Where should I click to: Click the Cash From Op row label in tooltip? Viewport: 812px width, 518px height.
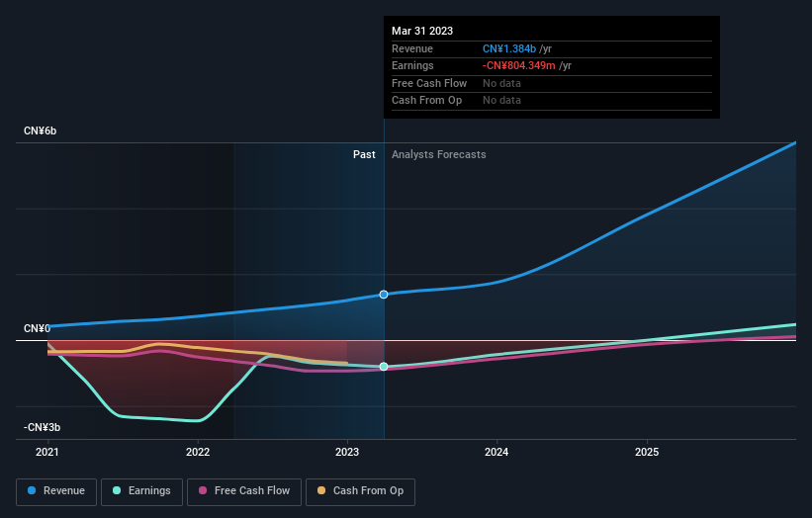426,101
